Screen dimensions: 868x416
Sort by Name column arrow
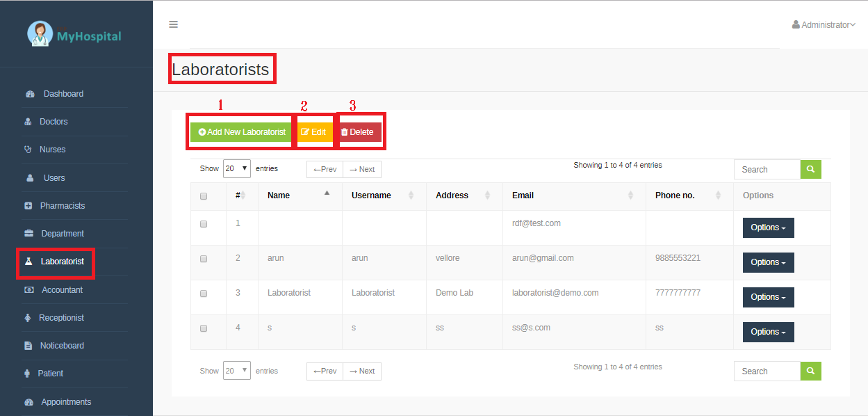coord(327,193)
